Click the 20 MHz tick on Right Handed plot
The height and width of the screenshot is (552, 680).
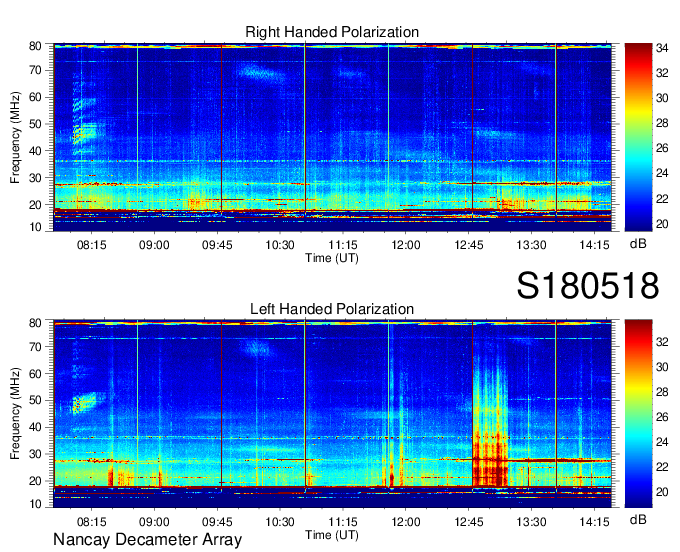pos(35,205)
